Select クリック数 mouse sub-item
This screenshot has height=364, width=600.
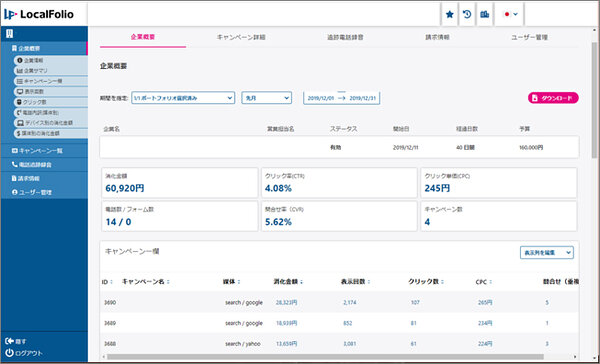coord(51,102)
